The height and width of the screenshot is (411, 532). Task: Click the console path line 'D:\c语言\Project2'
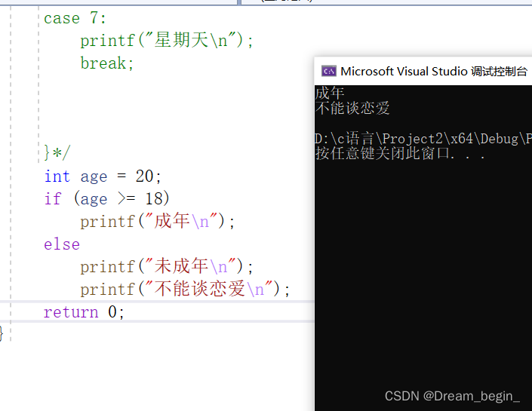(x=423, y=139)
